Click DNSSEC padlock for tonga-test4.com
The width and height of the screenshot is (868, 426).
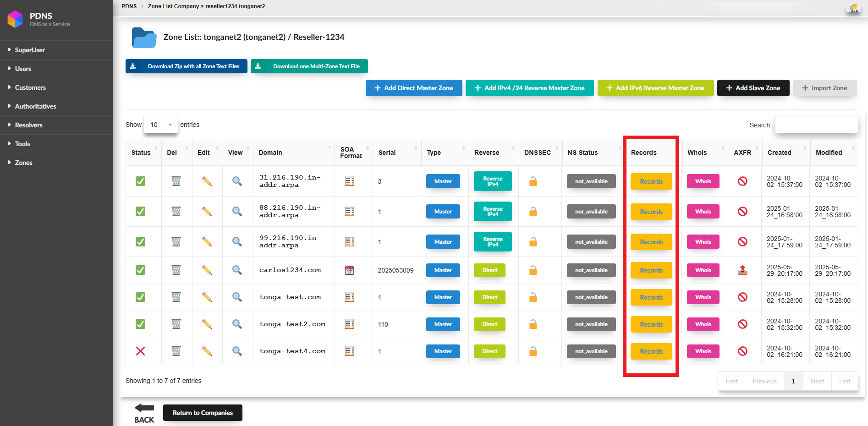click(x=533, y=351)
